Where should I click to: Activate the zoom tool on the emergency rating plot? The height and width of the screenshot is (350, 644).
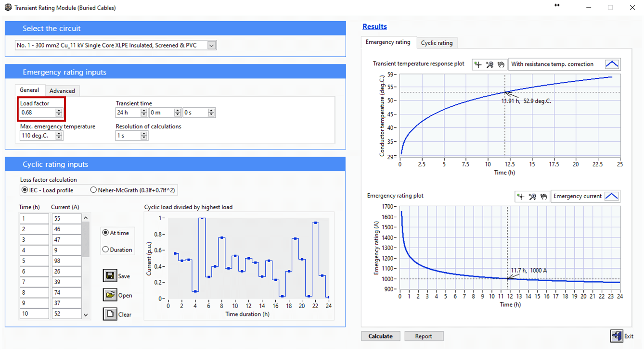click(x=533, y=196)
